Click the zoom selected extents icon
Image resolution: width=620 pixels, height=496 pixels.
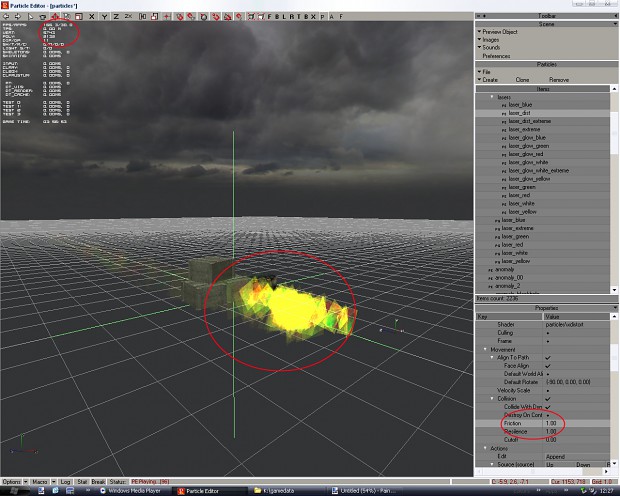tap(261, 17)
